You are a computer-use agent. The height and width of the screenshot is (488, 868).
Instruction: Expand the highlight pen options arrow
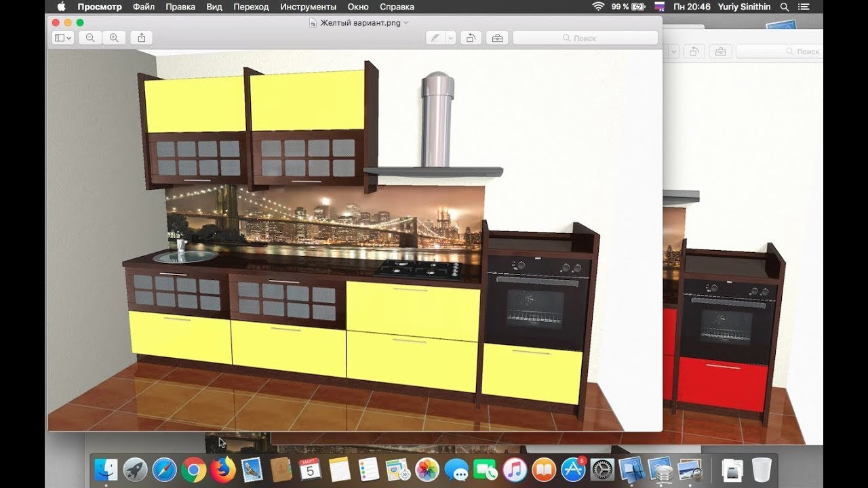(450, 38)
